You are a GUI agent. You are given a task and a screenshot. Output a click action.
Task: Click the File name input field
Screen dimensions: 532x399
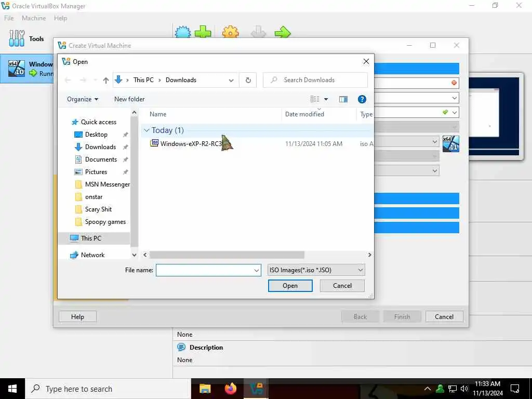click(204, 270)
